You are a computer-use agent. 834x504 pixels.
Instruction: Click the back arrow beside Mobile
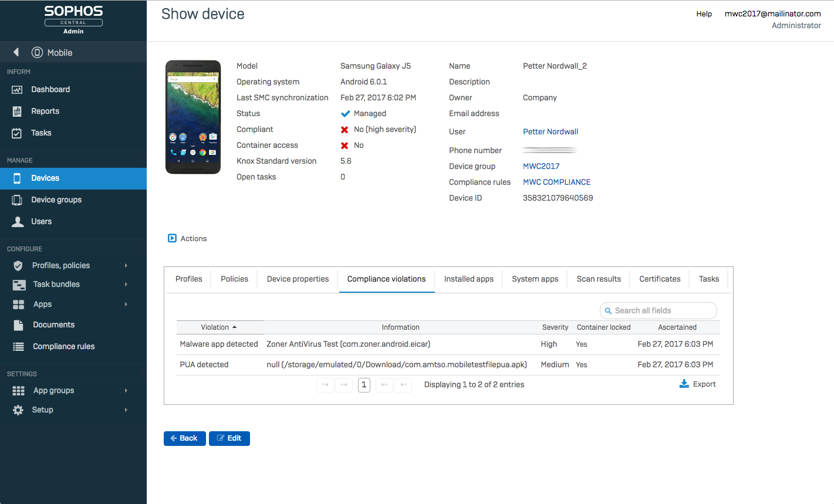point(16,52)
